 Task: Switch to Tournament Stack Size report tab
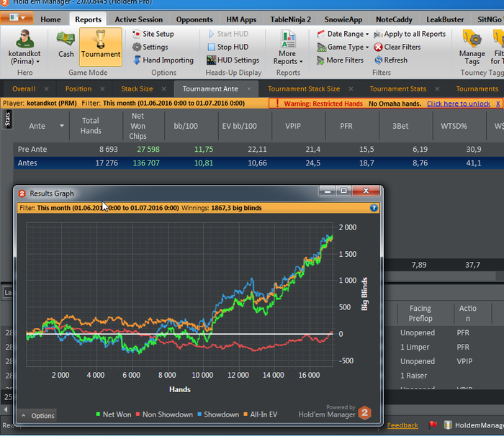304,89
